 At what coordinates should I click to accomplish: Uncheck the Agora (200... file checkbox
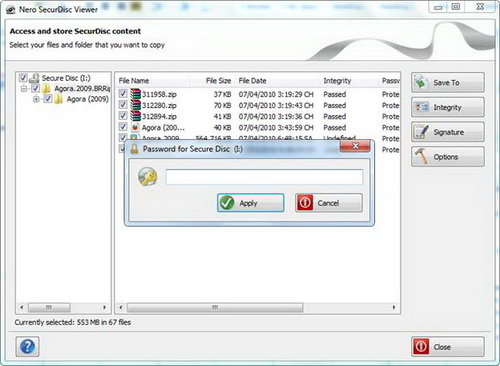[x=123, y=127]
